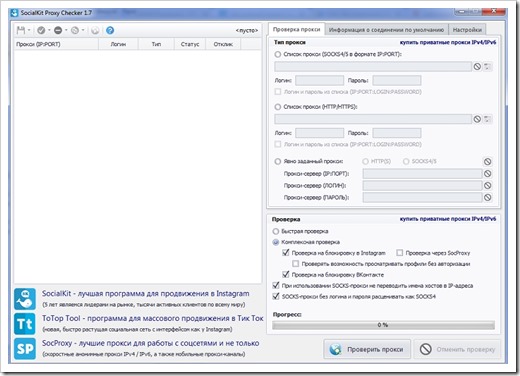Clear the Прокси-сервер (ПАРОЛЬ) field icon

click(x=488, y=197)
